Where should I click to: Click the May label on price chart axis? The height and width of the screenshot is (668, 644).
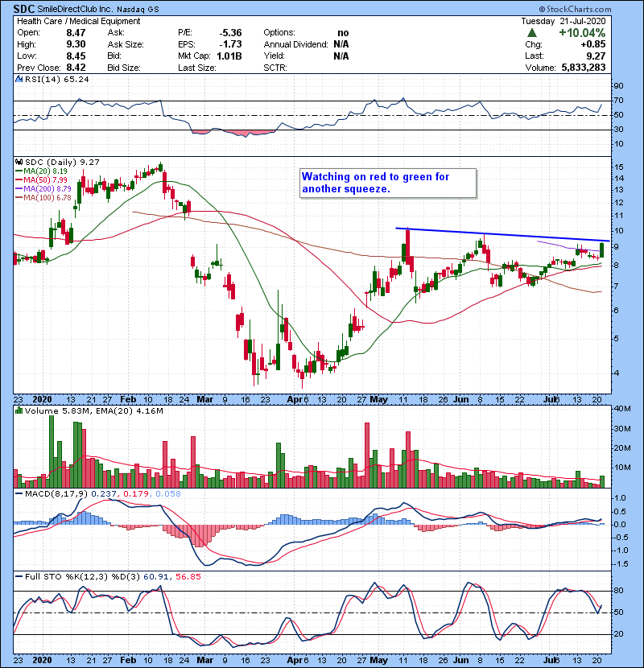tap(378, 399)
